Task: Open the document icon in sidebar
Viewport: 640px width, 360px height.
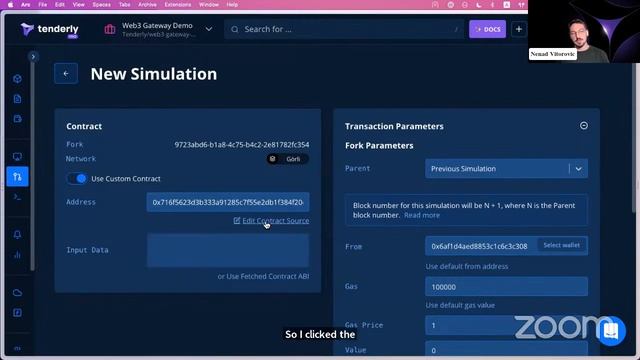Action: pos(17,99)
